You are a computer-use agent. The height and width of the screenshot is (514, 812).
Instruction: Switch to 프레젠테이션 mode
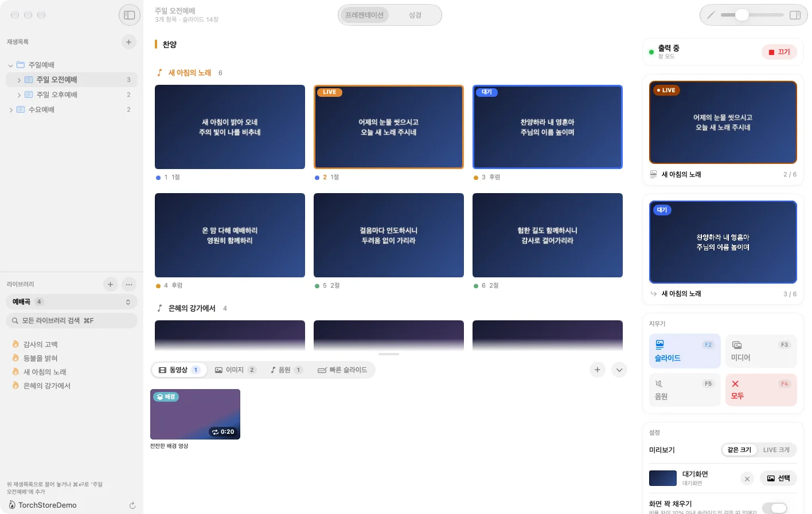364,15
